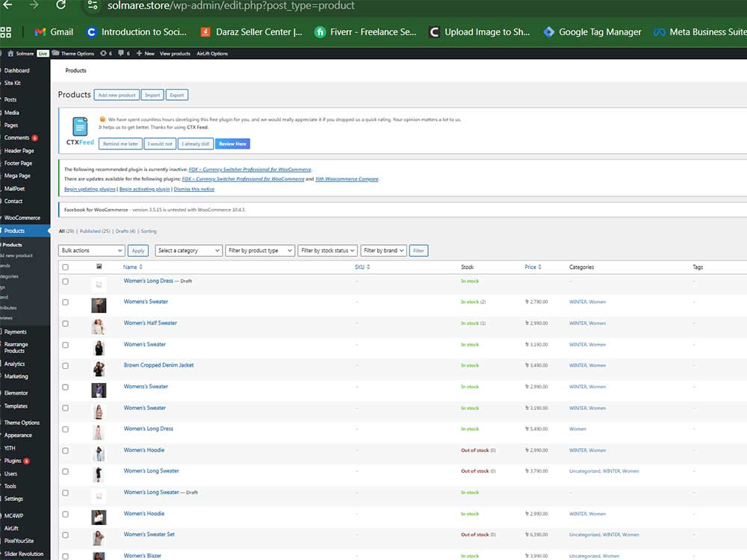The width and height of the screenshot is (747, 560).
Task: Open the site information icon in address bar
Action: coord(93,5)
